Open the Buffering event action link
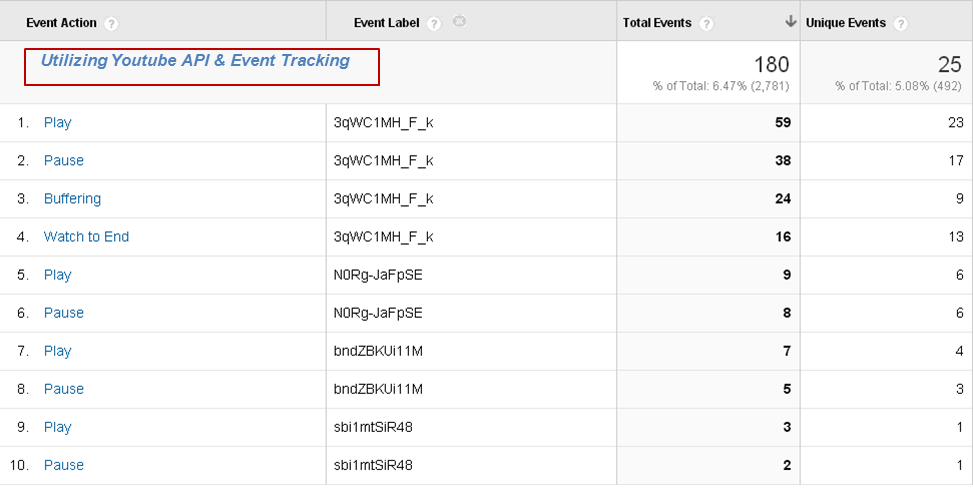This screenshot has width=973, height=490. pyautogui.click(x=72, y=199)
